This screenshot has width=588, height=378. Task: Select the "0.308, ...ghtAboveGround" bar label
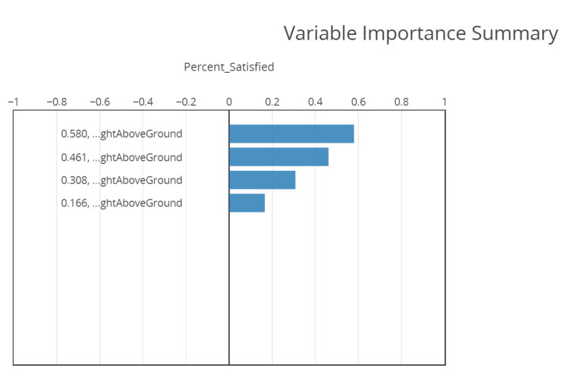pos(121,180)
